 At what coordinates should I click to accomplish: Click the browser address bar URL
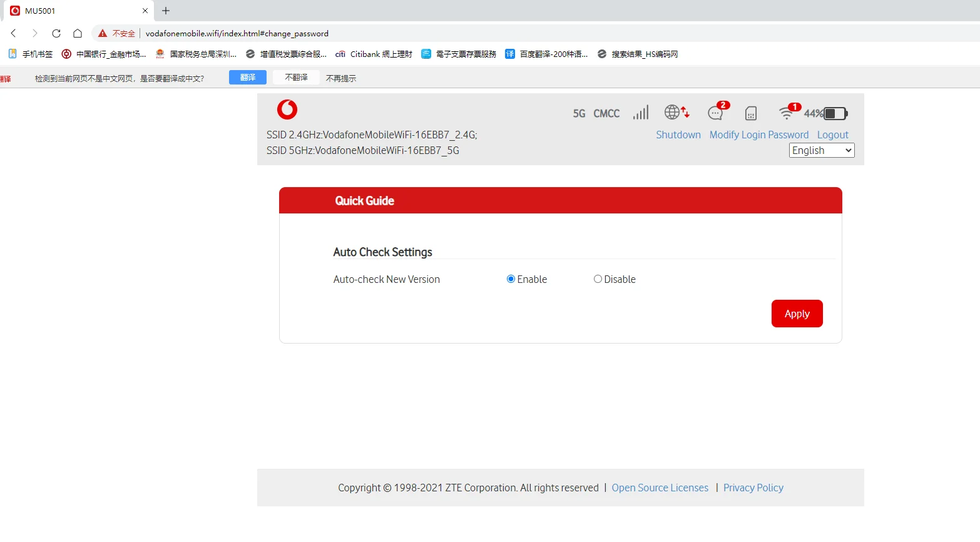tap(238, 33)
